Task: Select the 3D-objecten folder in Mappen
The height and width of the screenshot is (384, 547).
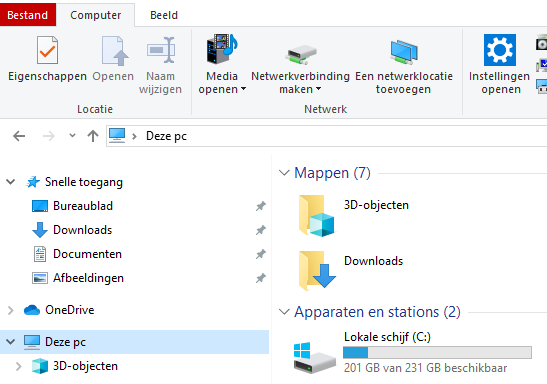Action: 353,215
